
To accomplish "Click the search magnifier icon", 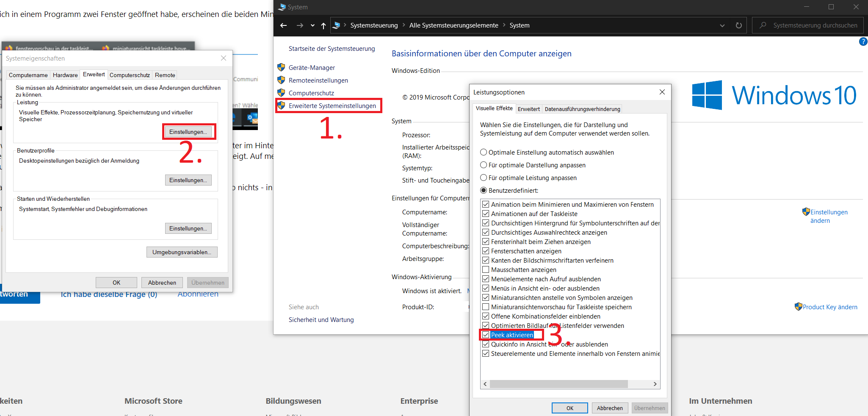I will click(x=763, y=25).
